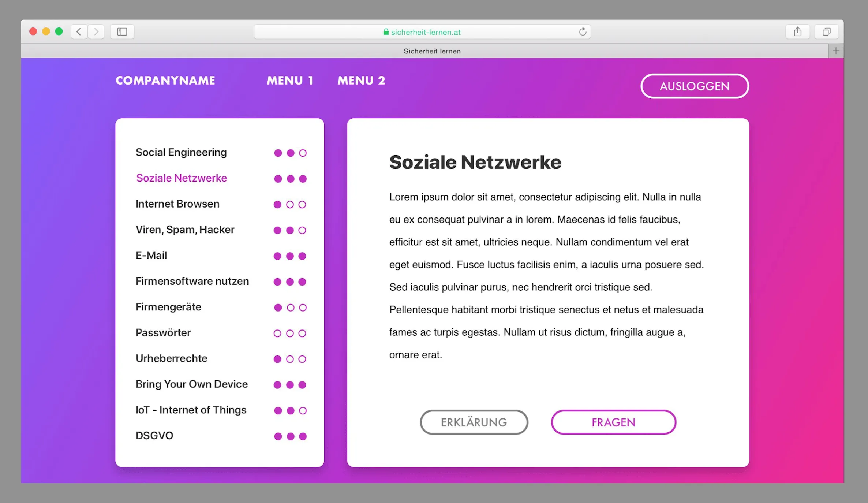Open the ERKLÄRUNG panel
Screen dimensions: 868x503
pos(474,422)
